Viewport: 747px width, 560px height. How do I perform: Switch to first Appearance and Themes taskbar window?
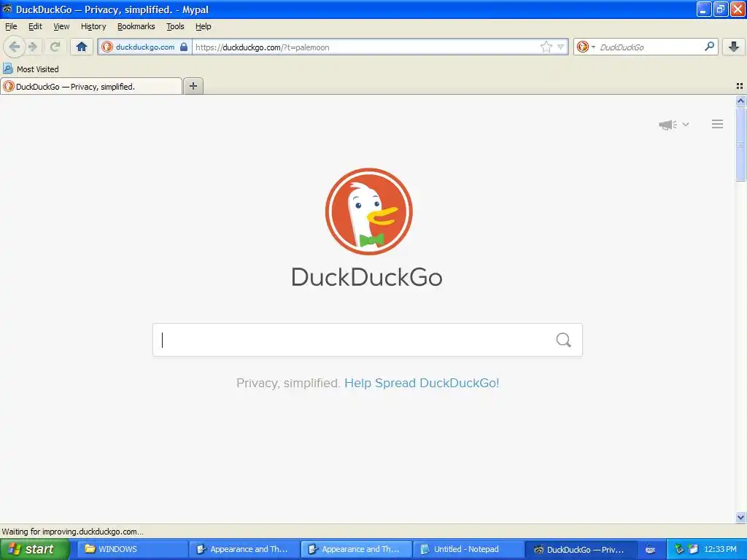[x=244, y=549]
